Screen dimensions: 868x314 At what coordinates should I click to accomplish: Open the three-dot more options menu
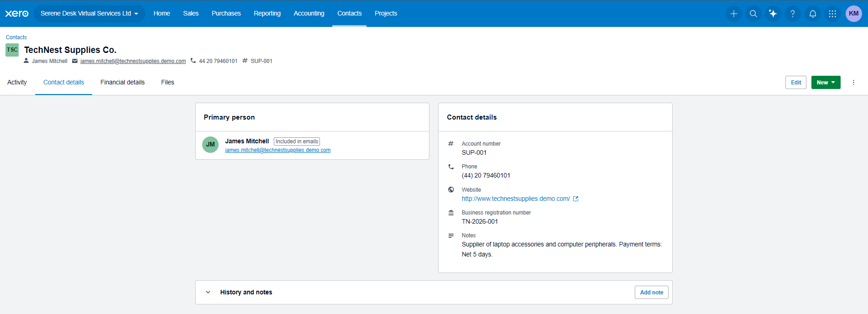(x=853, y=83)
